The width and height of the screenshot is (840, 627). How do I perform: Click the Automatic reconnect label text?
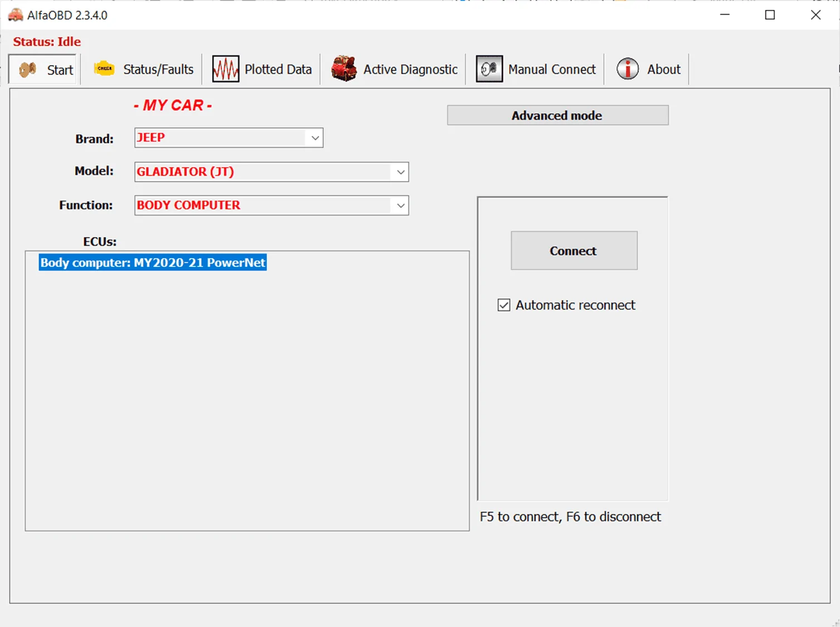click(575, 305)
